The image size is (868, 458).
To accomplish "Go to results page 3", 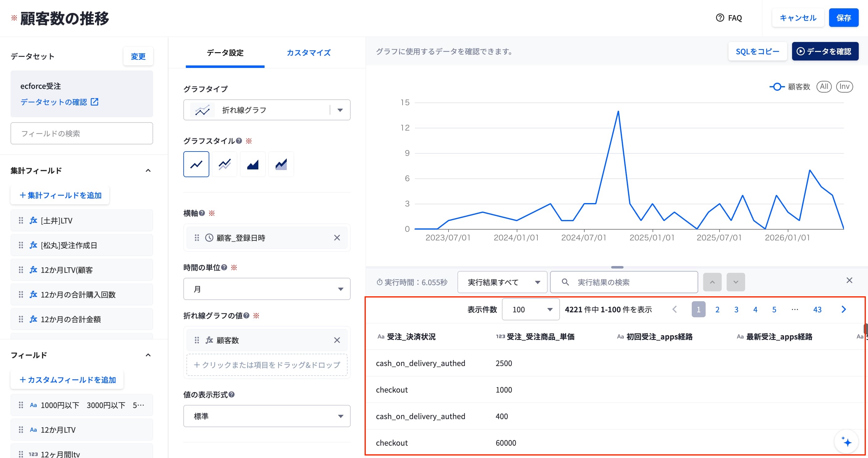I will pos(736,309).
